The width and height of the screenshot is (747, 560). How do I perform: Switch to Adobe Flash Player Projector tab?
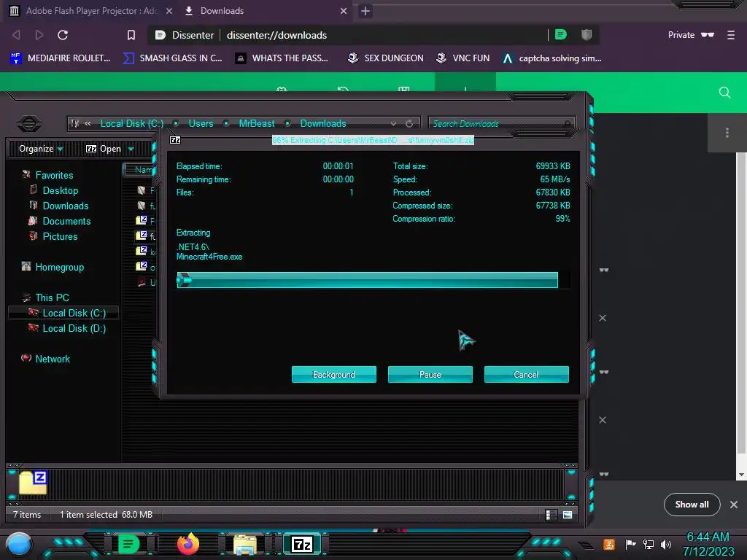[90, 10]
